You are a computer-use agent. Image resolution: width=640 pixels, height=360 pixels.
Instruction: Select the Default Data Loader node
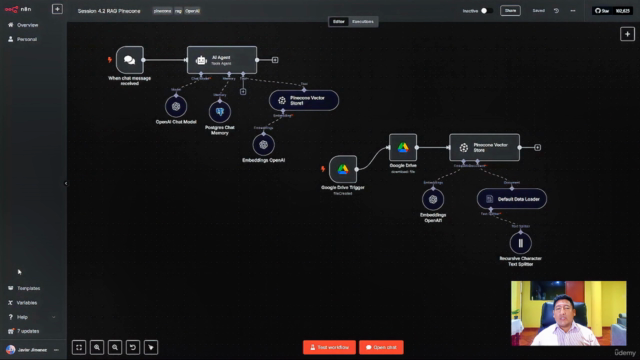click(512, 199)
